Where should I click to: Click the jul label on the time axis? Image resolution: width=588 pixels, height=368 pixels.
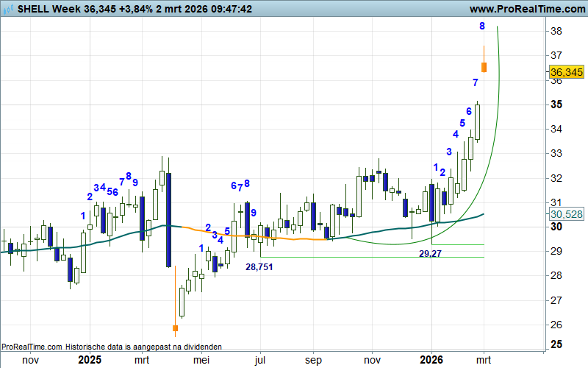[259, 360]
